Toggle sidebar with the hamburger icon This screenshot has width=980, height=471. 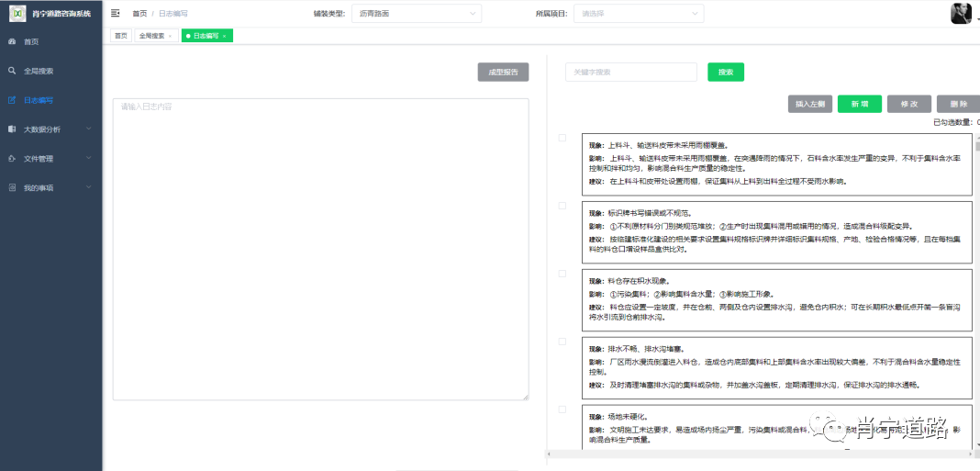(x=115, y=13)
